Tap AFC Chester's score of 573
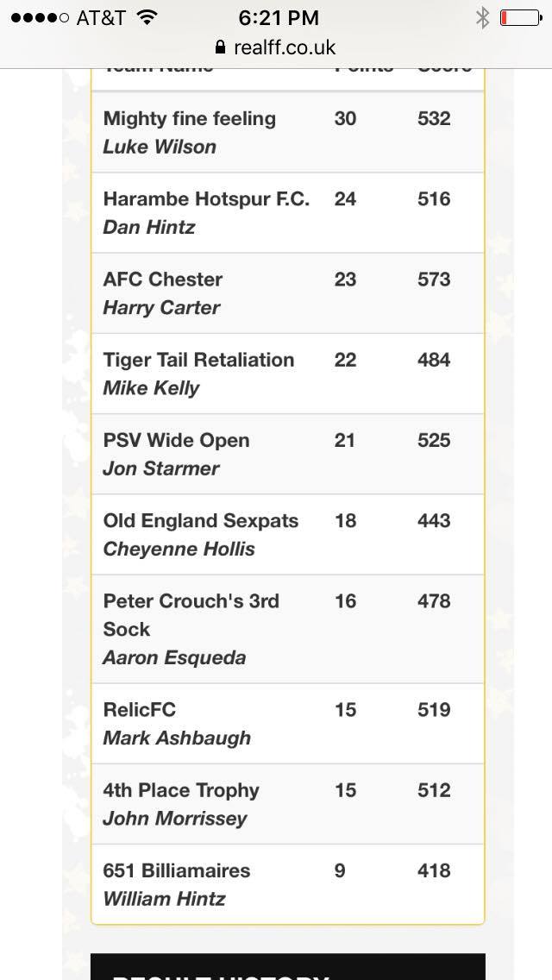The width and height of the screenshot is (552, 980). click(434, 280)
